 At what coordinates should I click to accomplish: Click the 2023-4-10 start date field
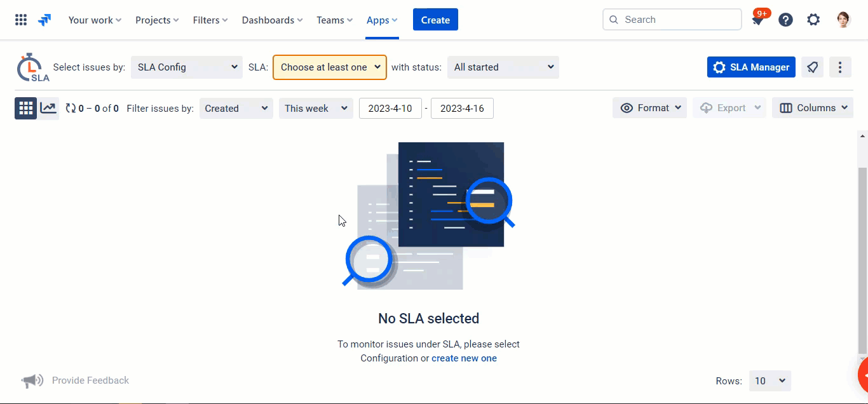[x=390, y=109]
